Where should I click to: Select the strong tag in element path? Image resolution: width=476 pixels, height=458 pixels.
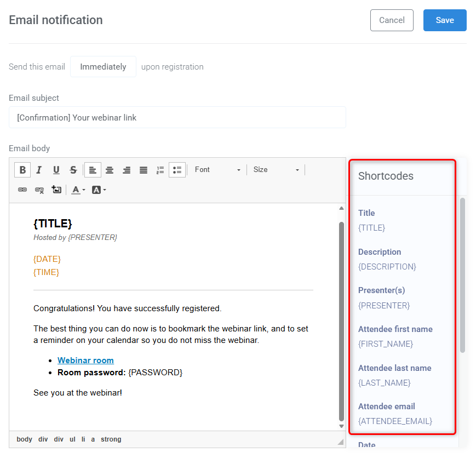point(111,439)
